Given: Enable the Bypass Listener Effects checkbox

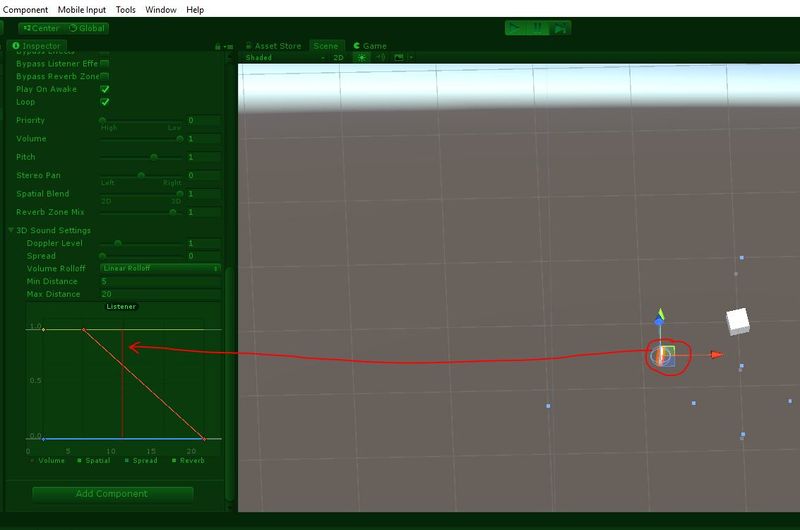Looking at the screenshot, I should pos(105,63).
